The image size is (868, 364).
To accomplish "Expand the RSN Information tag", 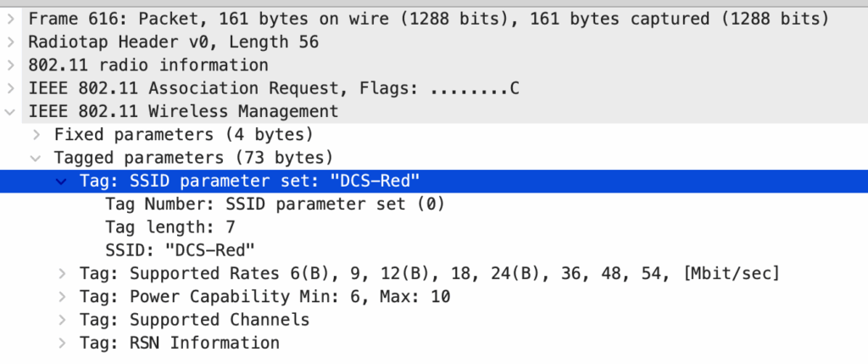I will click(61, 343).
